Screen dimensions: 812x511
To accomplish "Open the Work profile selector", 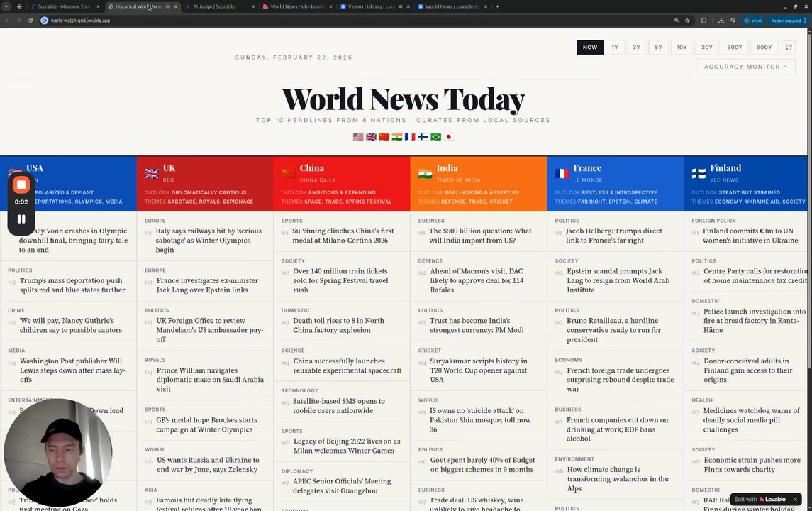I will (753, 21).
